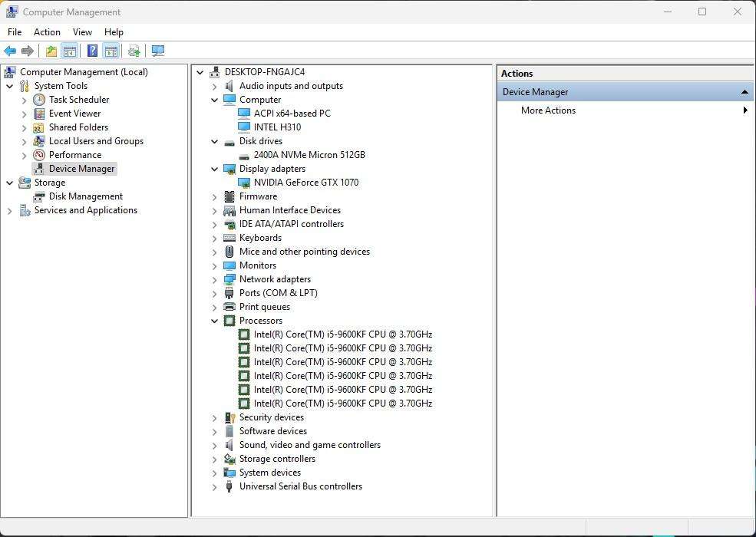756x537 pixels.
Task: Expand the Network adapters category
Action: (215, 279)
